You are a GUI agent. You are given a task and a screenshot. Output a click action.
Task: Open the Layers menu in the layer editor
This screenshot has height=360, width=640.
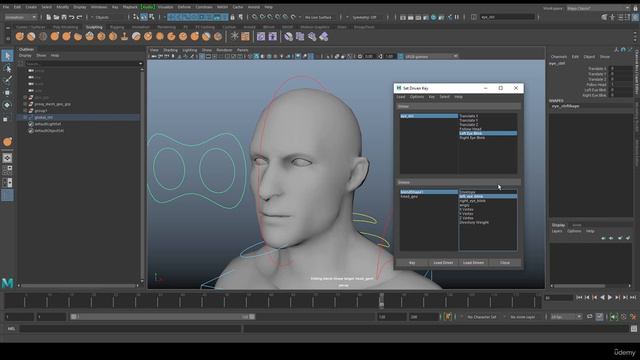point(557,231)
